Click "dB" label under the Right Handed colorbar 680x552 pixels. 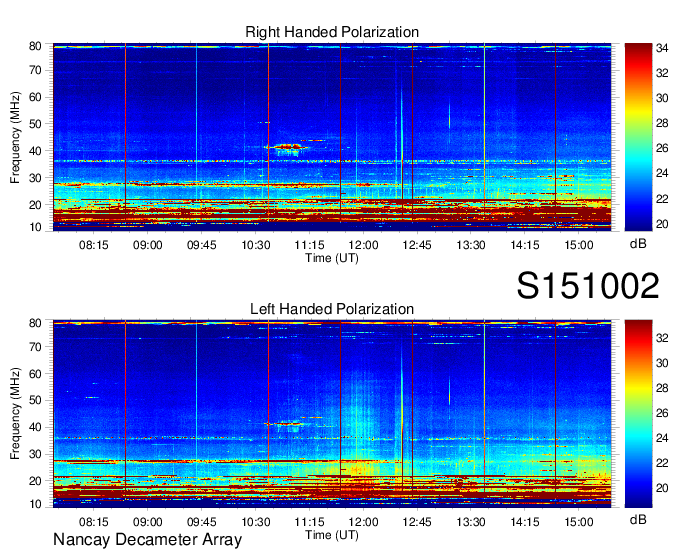(638, 244)
